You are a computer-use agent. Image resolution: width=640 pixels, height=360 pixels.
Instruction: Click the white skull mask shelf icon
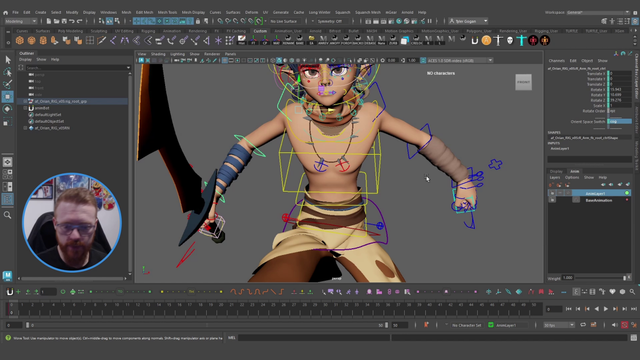click(510, 40)
